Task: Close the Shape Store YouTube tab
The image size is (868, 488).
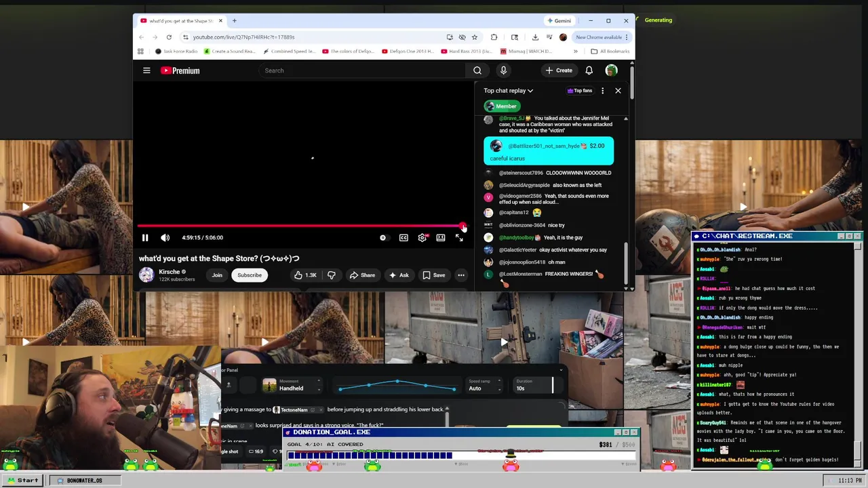Action: click(x=220, y=21)
